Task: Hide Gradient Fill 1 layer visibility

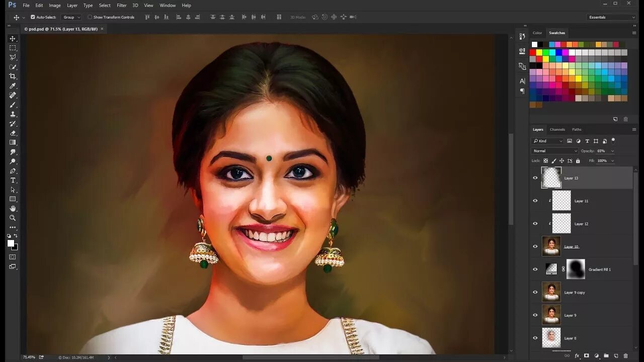Action: pyautogui.click(x=535, y=269)
